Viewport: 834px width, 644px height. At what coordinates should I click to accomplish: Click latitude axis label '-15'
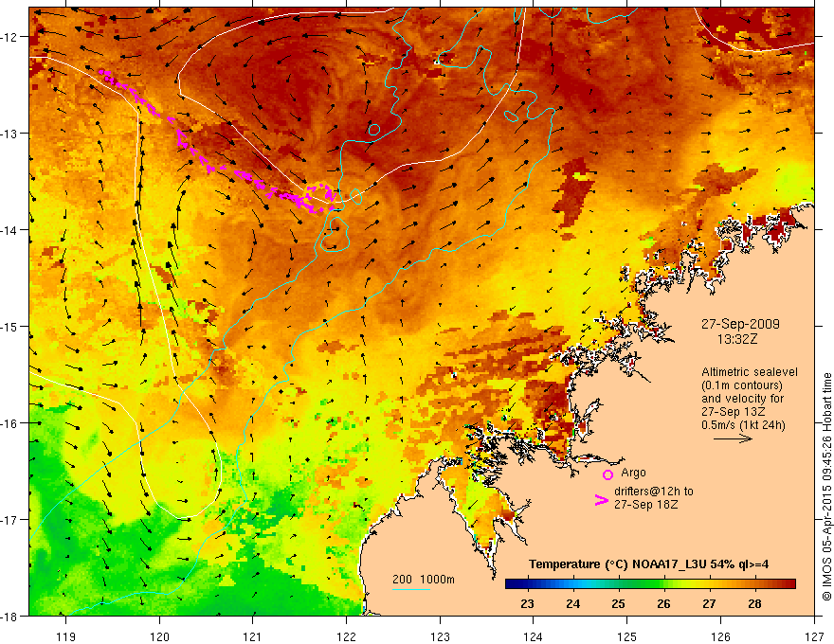click(10, 326)
